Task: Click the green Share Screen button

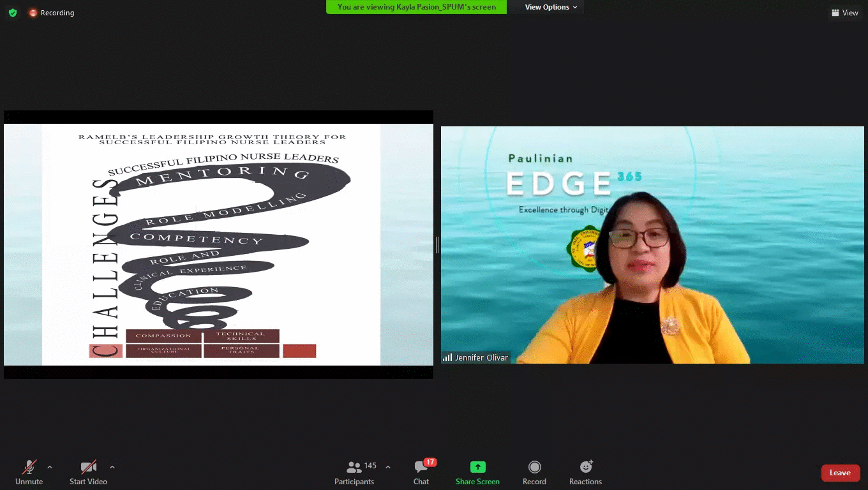Action: 477,473
